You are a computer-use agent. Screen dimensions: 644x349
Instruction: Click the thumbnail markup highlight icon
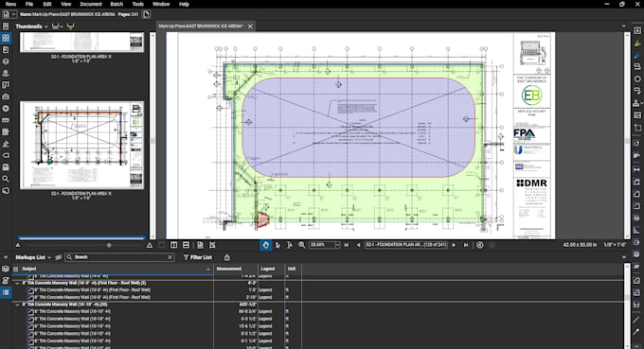click(x=71, y=26)
